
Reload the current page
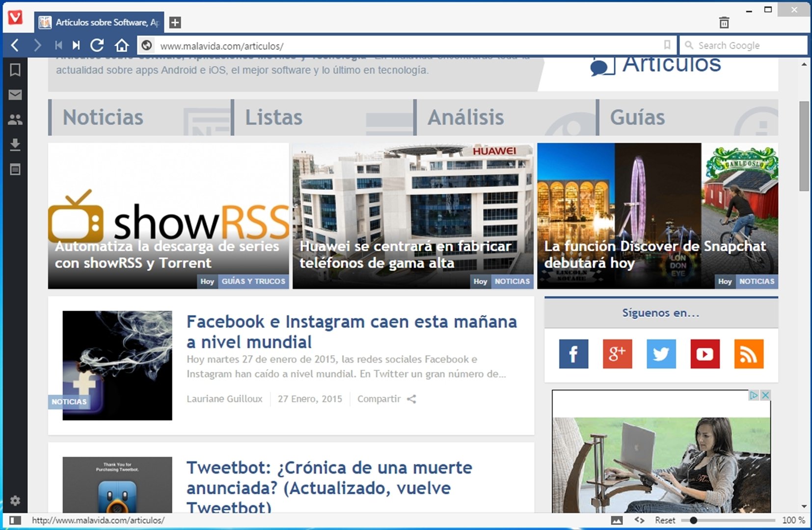click(97, 46)
